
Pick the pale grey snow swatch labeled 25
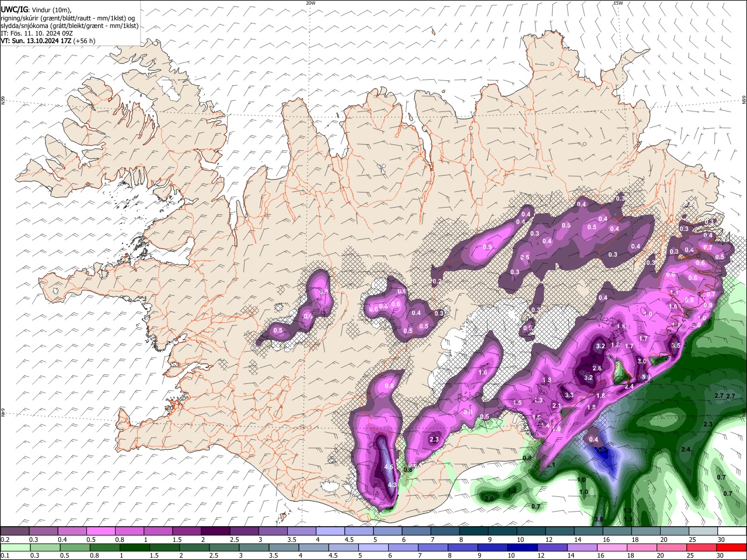tap(704, 531)
